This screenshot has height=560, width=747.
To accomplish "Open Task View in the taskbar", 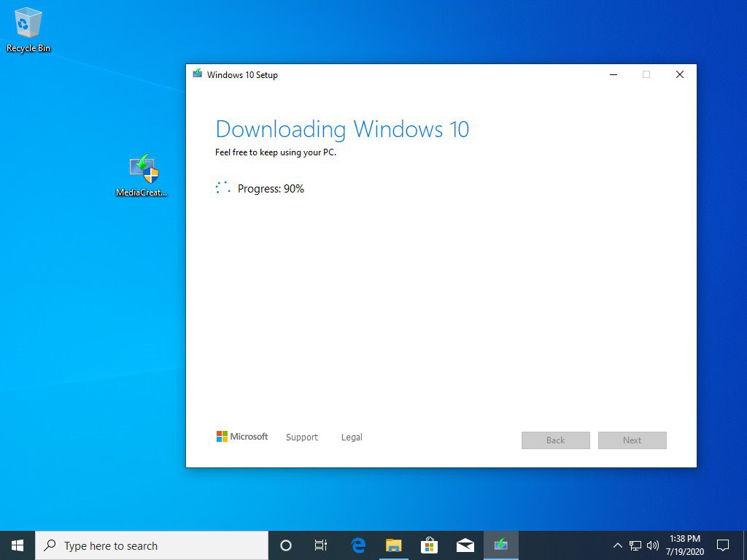I will coord(321,545).
